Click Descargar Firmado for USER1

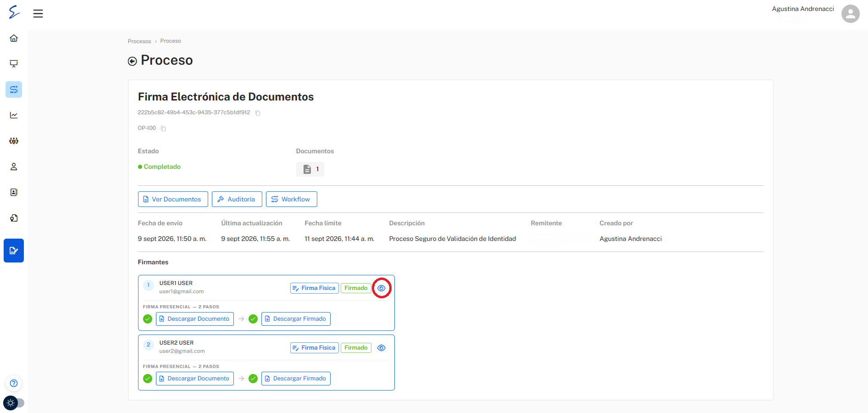(296, 319)
